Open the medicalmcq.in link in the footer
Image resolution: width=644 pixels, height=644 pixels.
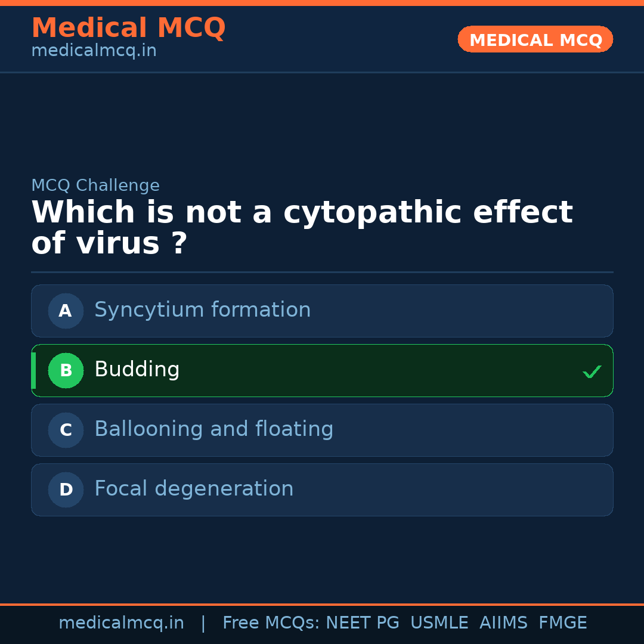tap(121, 623)
